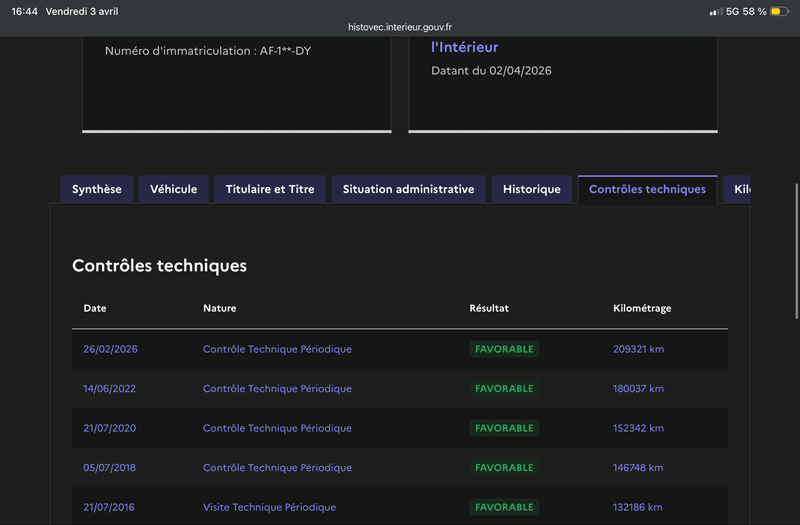
Task: Click FAVORABLE badge in the 21/07/2020 row
Action: tap(504, 428)
